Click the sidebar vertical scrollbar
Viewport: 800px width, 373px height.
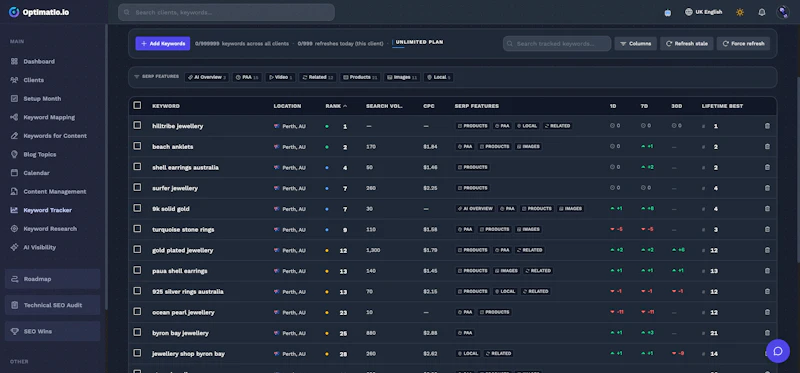pyautogui.click(x=106, y=168)
